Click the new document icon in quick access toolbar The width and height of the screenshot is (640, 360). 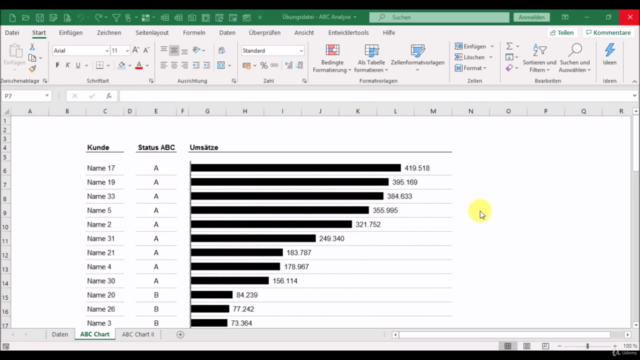pos(12,18)
